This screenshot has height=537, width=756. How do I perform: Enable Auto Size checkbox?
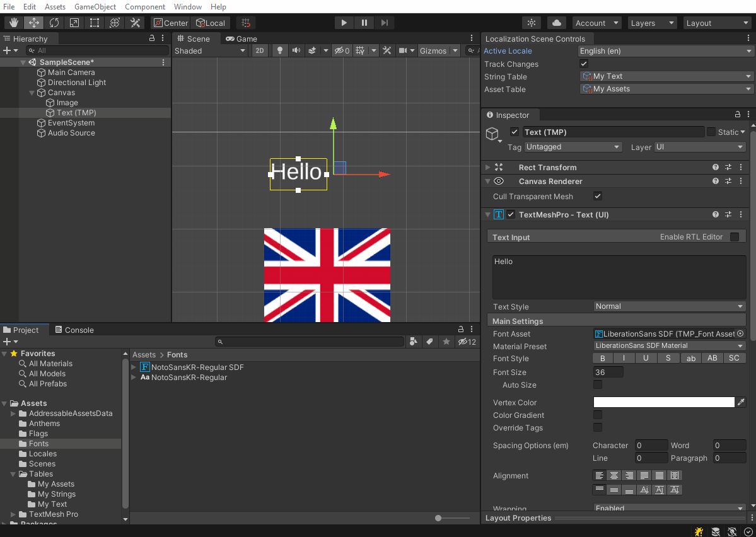coord(598,384)
